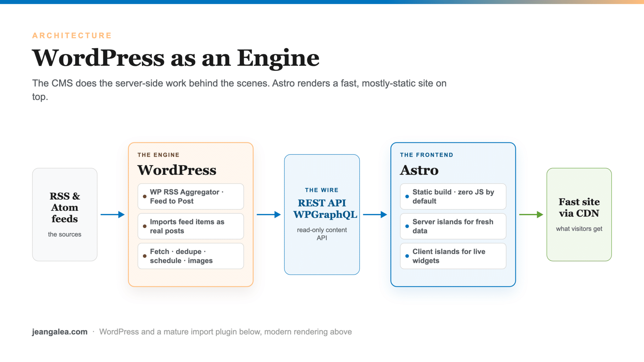Click the 'REST API' heading text
This screenshot has height=362, width=644.
[x=322, y=203]
